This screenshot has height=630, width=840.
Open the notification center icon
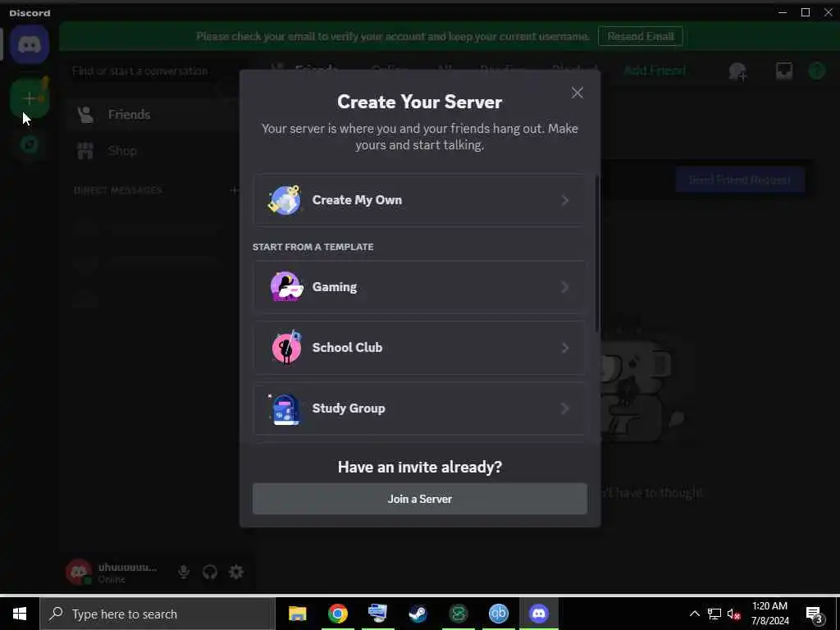pos(815,615)
